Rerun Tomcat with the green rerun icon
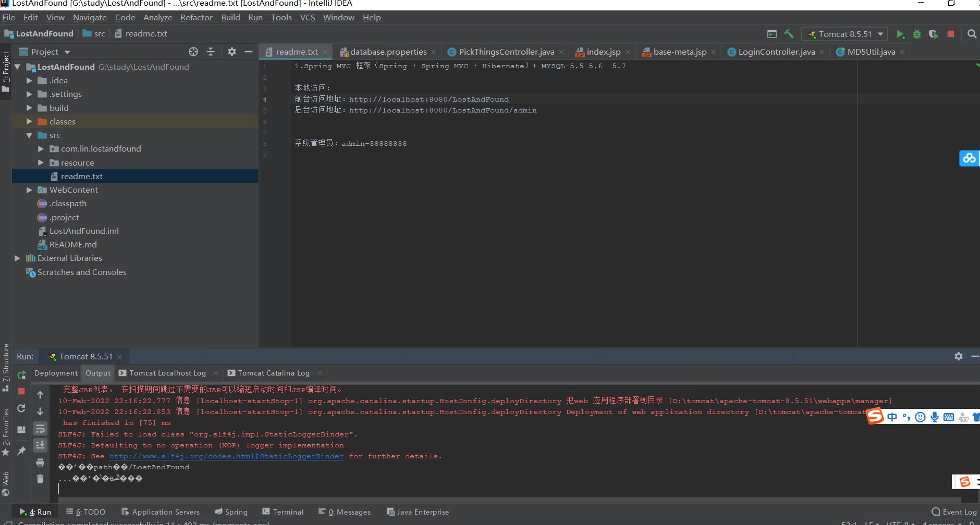The height and width of the screenshot is (525, 980). [21, 374]
